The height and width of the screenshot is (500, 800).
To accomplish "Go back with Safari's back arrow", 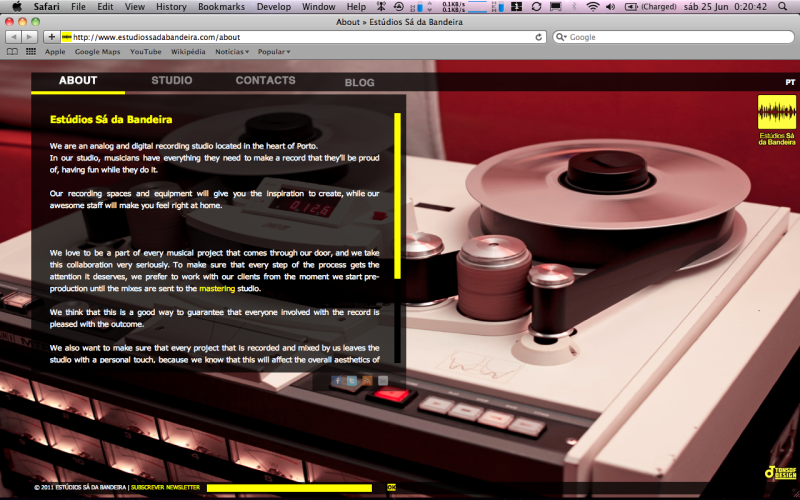I will 13,37.
